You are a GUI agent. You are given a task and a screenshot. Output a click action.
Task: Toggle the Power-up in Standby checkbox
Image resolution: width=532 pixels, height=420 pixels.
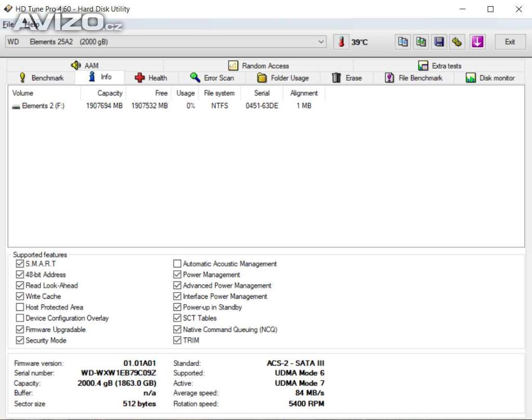[177, 307]
